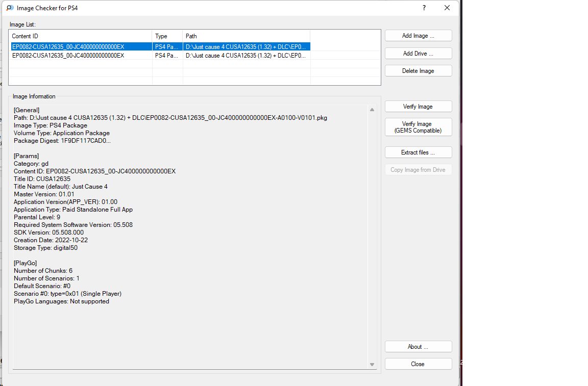
Task: Click the Title ID: CUSA12635 line
Action: click(42, 179)
